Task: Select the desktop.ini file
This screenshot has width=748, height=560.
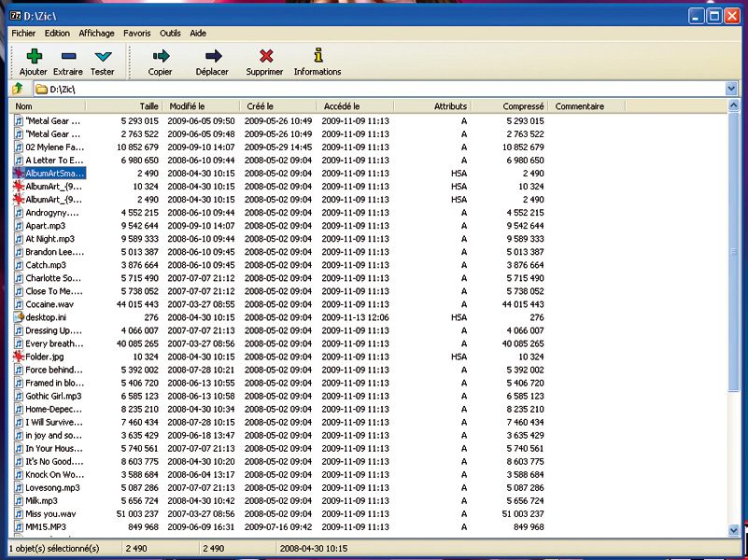Action: pyautogui.click(x=45, y=317)
